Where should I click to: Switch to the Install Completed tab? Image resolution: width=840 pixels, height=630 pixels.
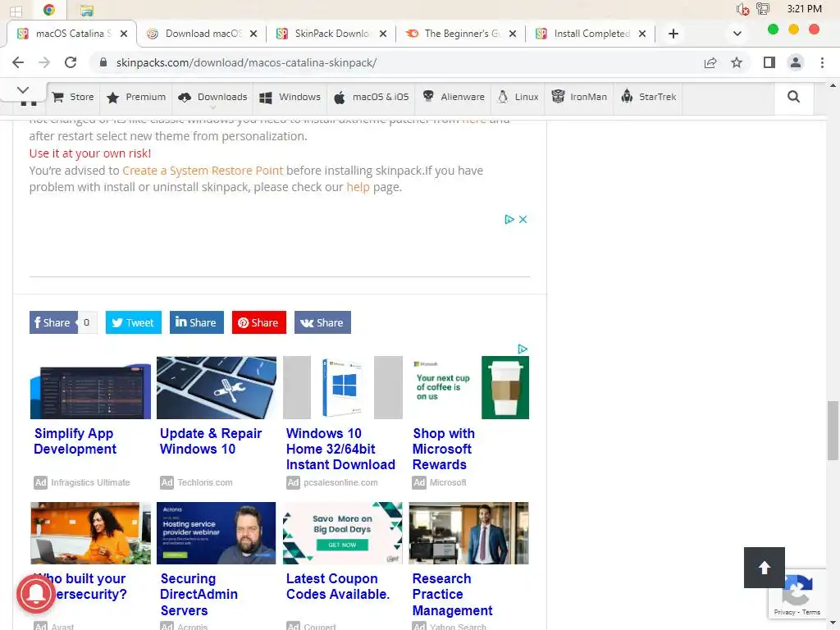click(591, 34)
